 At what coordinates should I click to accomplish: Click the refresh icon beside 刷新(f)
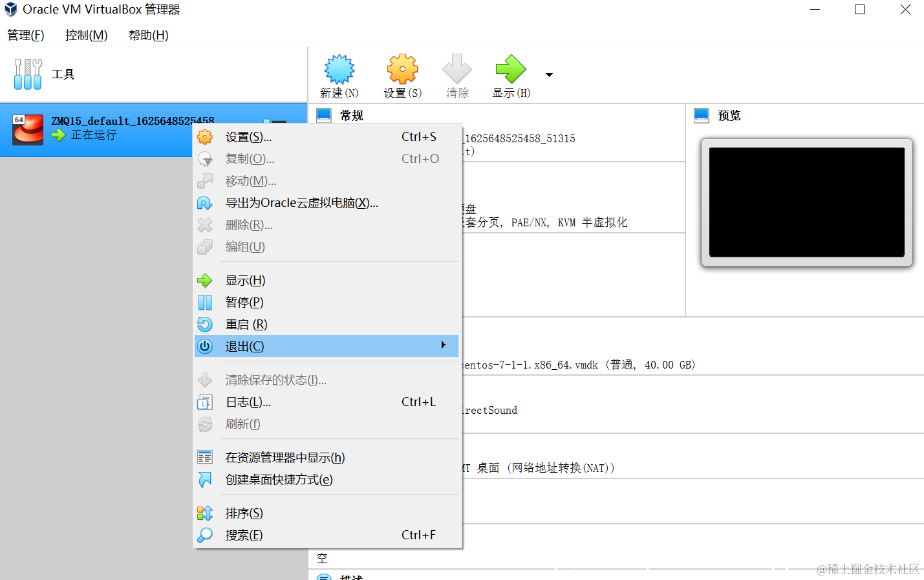pos(205,424)
